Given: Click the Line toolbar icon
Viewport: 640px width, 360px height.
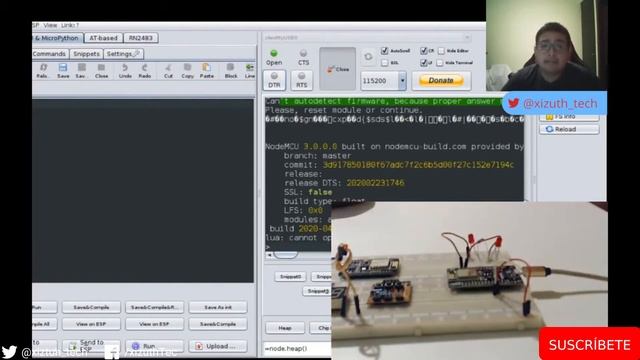Looking at the screenshot, I should tap(249, 70).
